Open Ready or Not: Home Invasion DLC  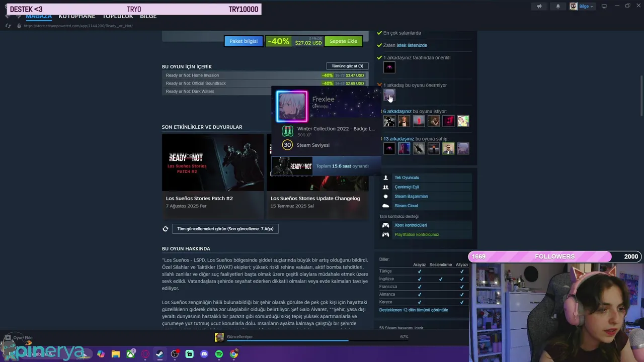265,75
